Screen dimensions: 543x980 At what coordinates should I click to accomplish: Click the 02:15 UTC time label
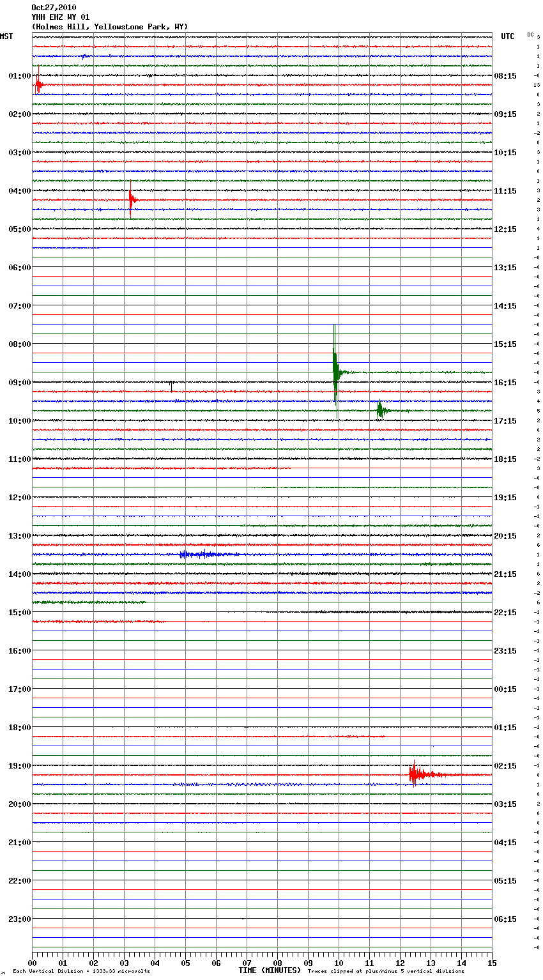tap(505, 766)
